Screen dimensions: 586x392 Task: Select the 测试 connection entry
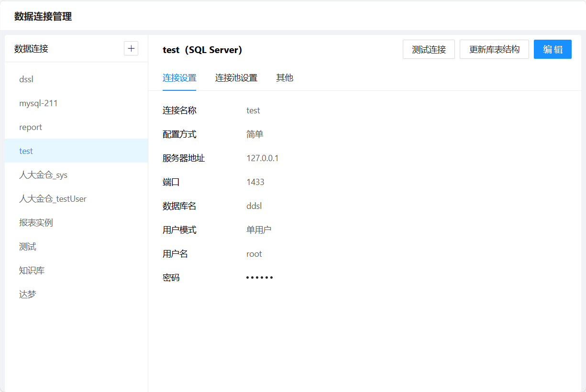[x=28, y=247]
